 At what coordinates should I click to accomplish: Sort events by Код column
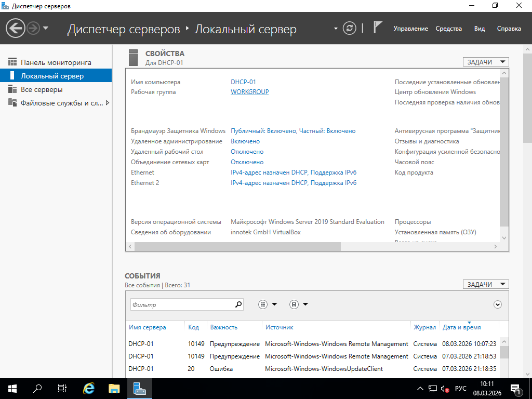tap(193, 327)
